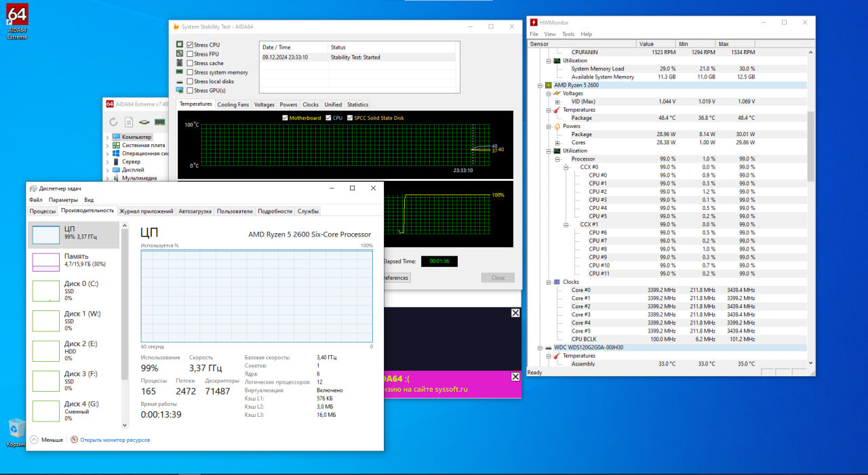Click the refresh icon in AIDA64 Extreme toolbar
This screenshot has height=475, width=868.
pyautogui.click(x=113, y=122)
